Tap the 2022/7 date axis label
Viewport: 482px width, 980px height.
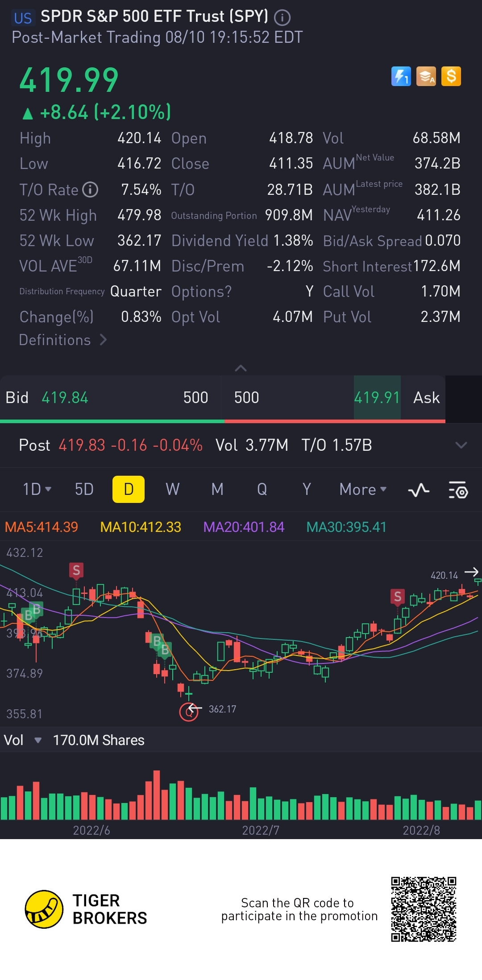coord(261,830)
